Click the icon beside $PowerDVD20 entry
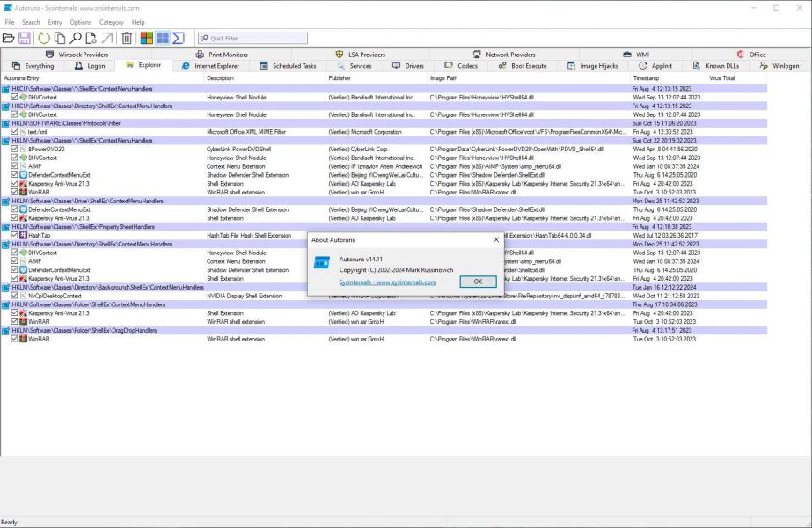This screenshot has height=528, width=812. [x=23, y=150]
